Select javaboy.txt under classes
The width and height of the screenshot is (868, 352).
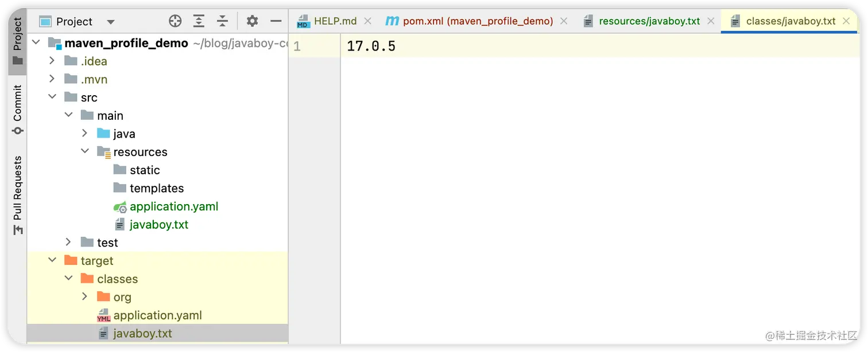[x=157, y=334]
